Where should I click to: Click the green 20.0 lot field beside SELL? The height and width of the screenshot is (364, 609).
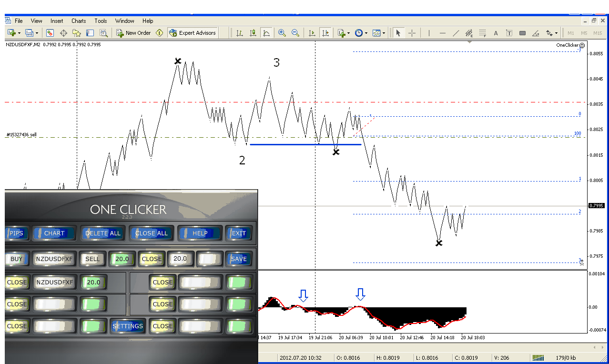coord(122,259)
